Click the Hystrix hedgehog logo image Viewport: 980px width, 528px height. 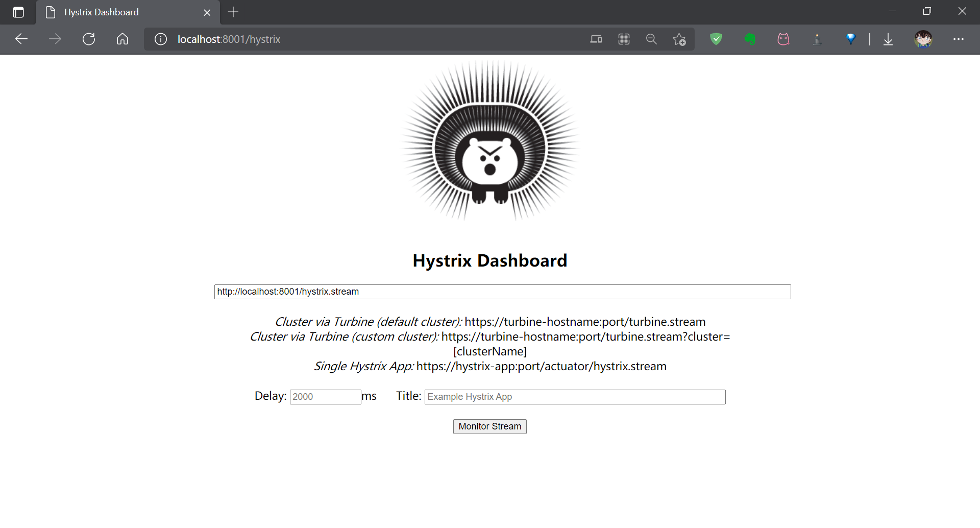coord(490,141)
